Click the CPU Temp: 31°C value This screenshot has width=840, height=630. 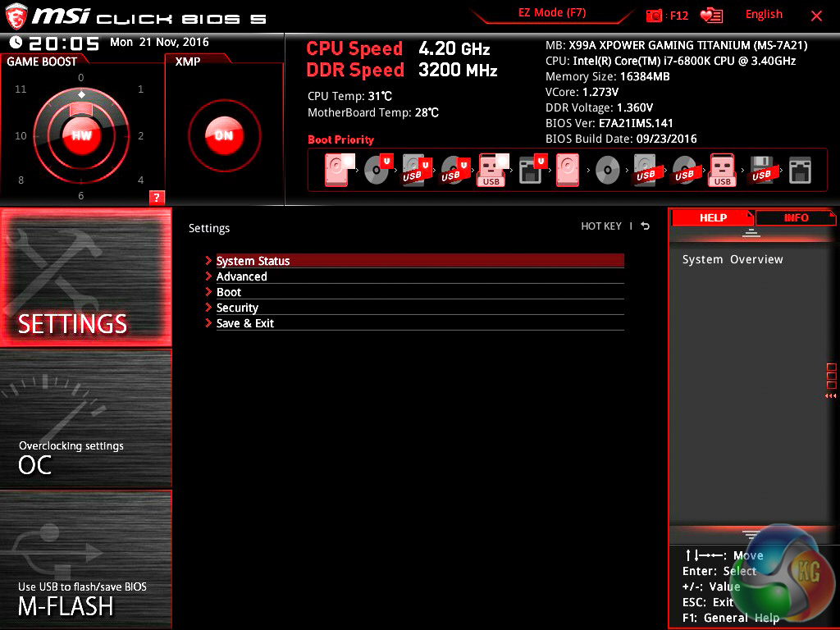349,97
